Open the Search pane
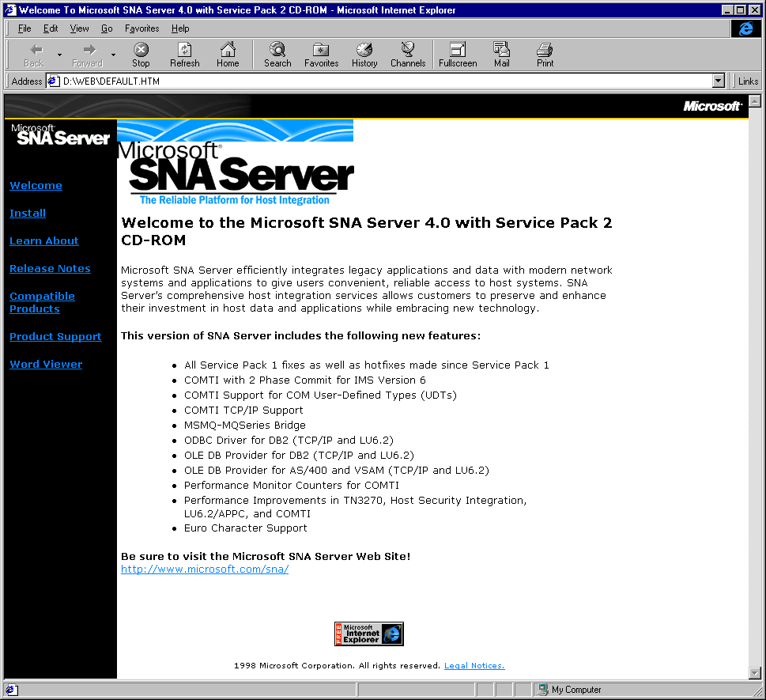The image size is (766, 700). (277, 55)
